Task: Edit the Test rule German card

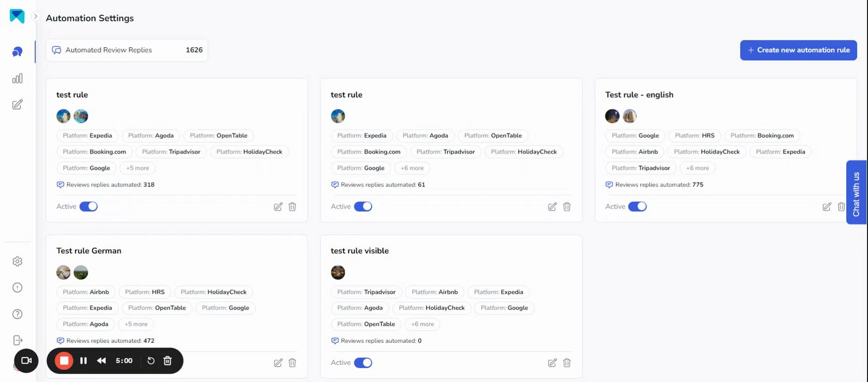Action: click(278, 363)
